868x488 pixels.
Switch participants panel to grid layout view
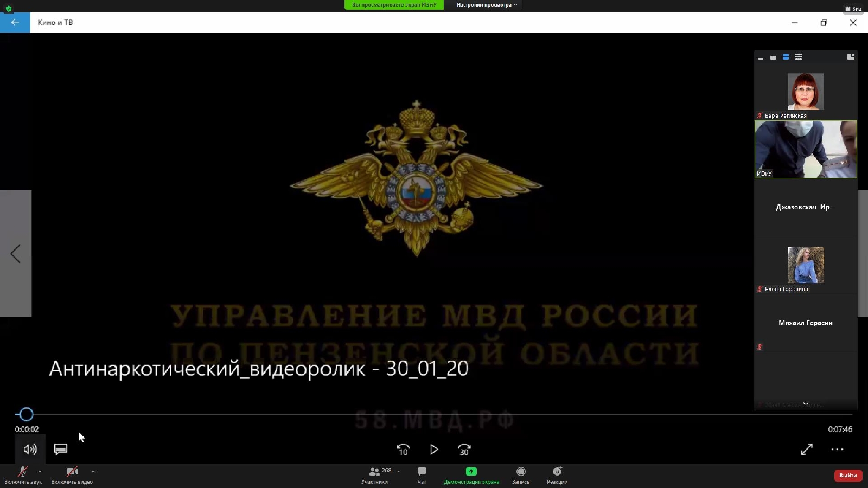click(x=798, y=57)
